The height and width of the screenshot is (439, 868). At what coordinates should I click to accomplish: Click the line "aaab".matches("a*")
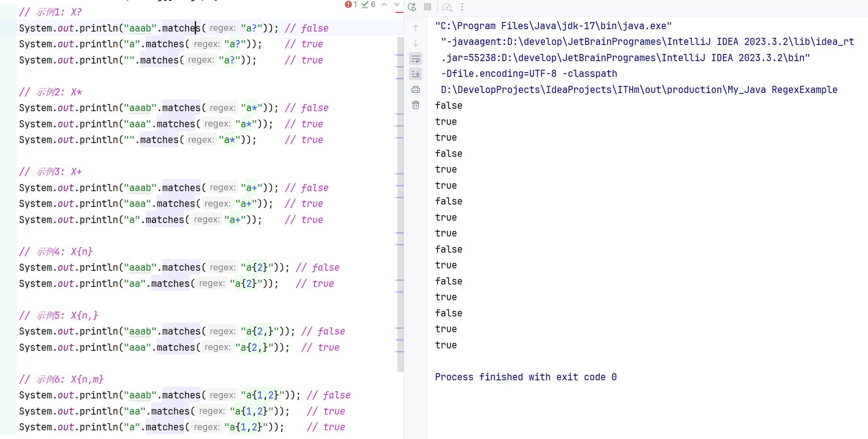(x=174, y=108)
